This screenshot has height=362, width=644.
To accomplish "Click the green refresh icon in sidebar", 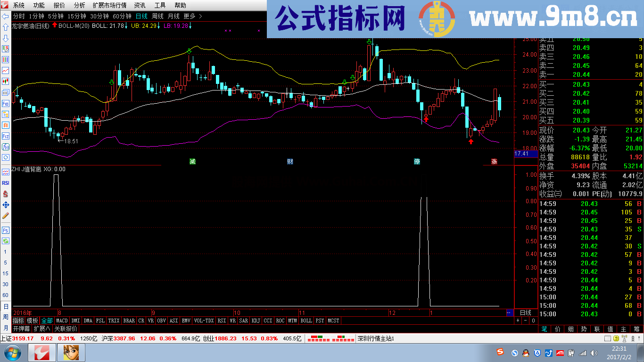I will [6, 241].
